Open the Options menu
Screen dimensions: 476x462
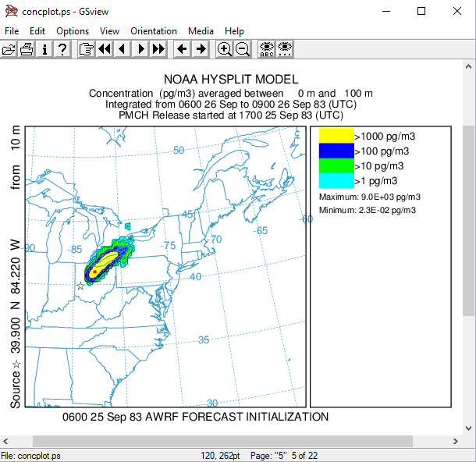coord(73,31)
